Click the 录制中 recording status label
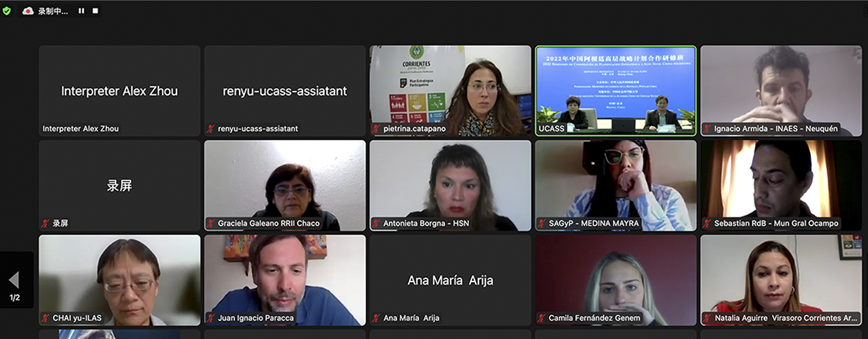Image resolution: width=868 pixels, height=339 pixels. tap(53, 11)
